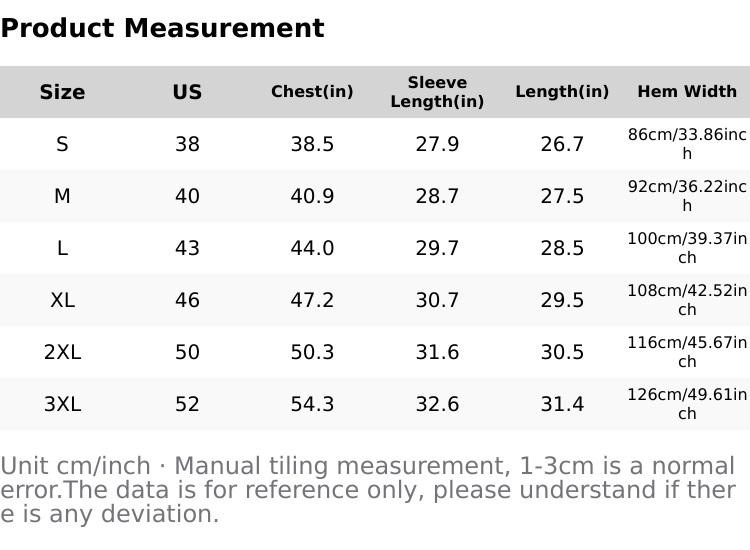
Task: Select the 3XL size row label
Action: 62,404
